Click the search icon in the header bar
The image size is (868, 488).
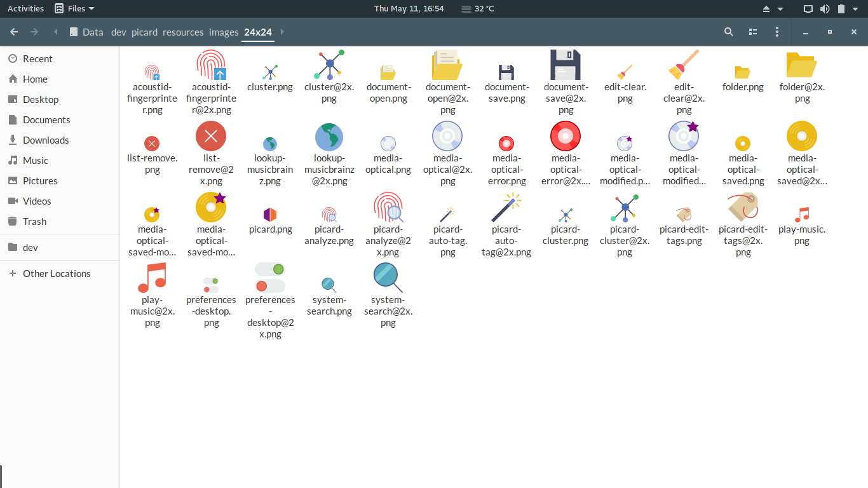(729, 32)
